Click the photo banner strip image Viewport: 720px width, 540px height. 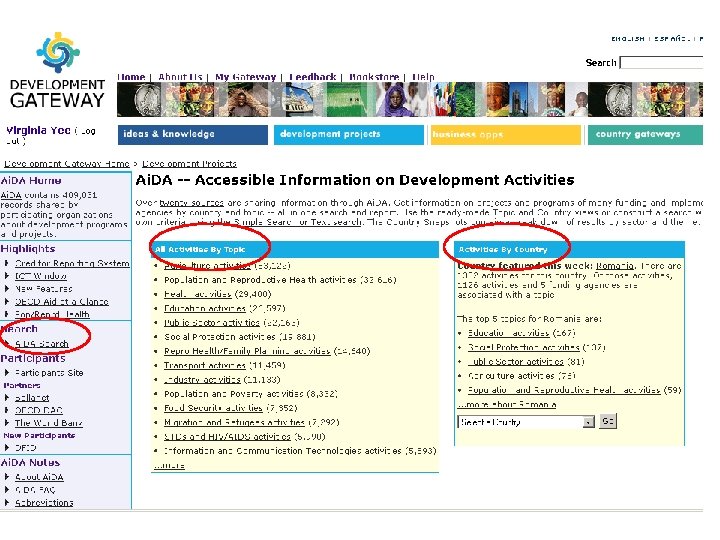[x=410, y=99]
